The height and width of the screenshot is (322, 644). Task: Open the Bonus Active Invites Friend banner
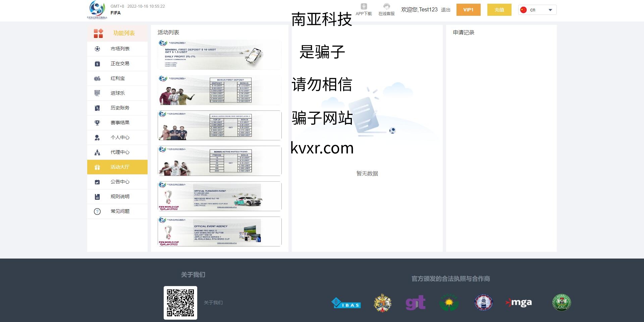[x=219, y=161]
